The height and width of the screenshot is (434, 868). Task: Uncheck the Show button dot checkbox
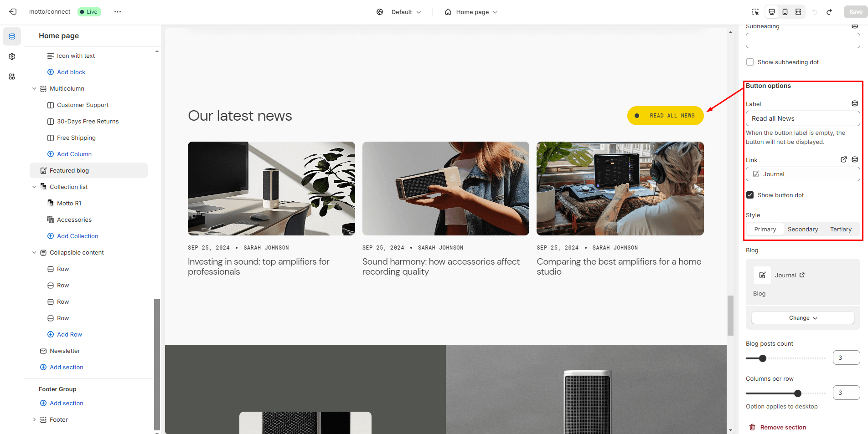pos(750,195)
